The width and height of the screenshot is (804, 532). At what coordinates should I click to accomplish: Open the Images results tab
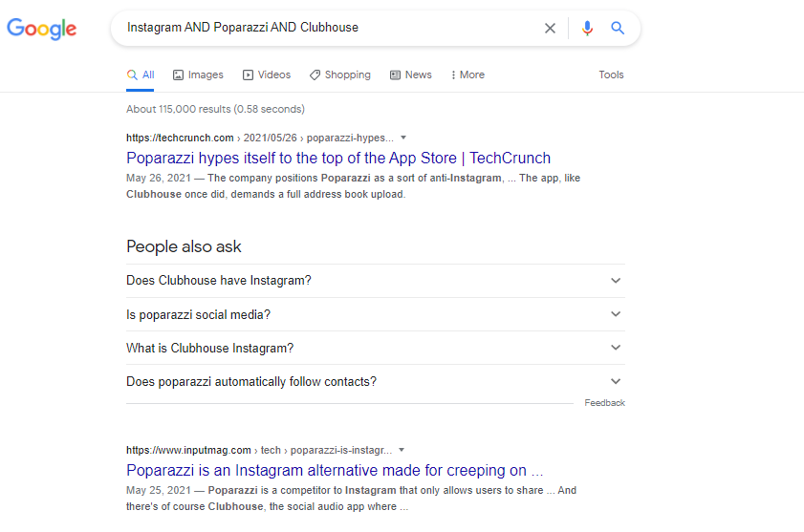click(198, 74)
